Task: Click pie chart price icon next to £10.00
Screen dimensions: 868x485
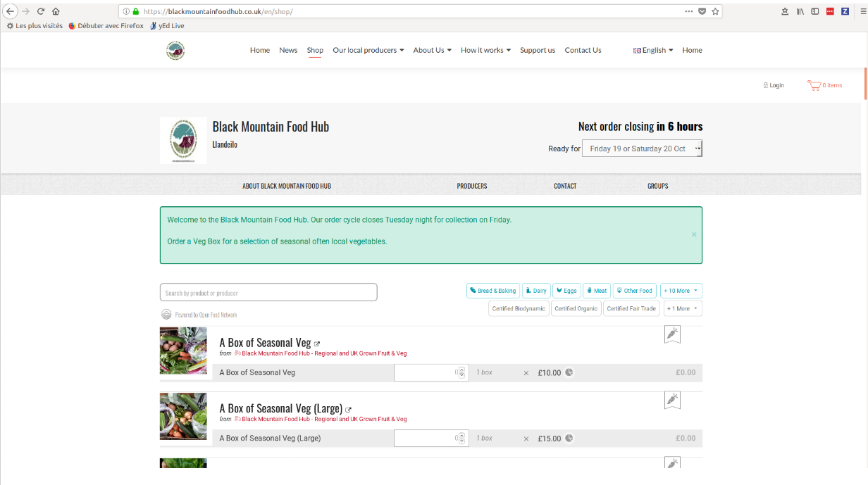Action: click(569, 372)
